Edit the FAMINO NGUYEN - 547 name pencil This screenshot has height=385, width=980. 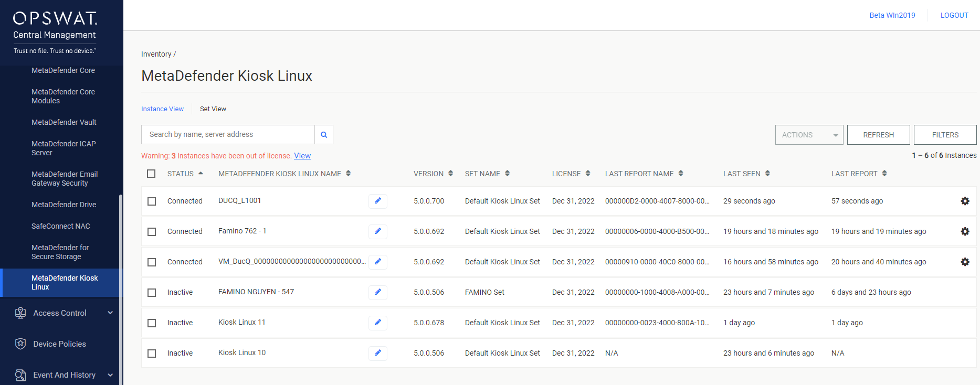378,292
